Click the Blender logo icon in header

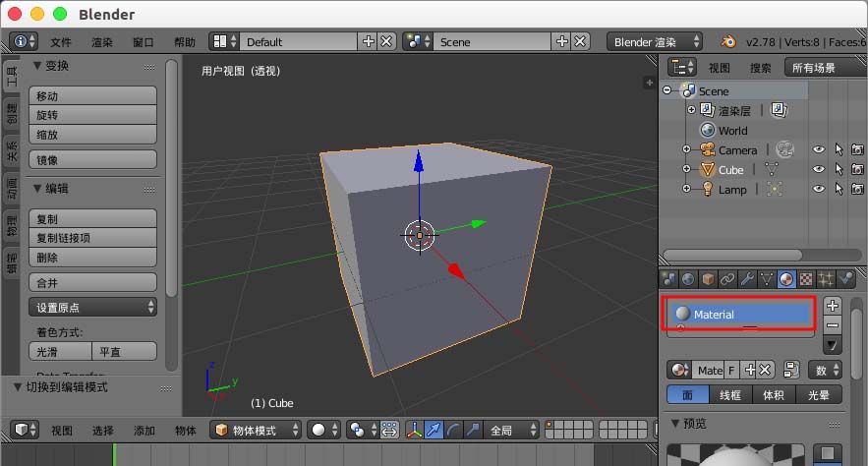tap(728, 41)
